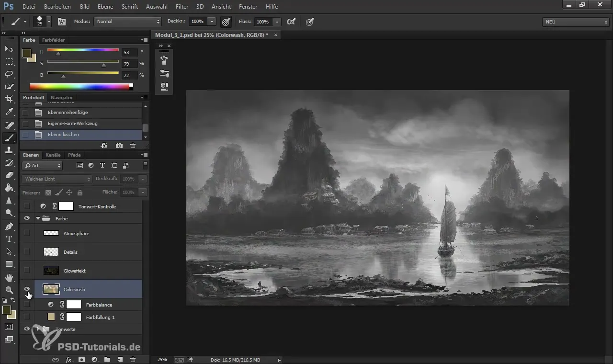Open the brush preset picker arrow
Screen dimensions: 613x364
(x=49, y=22)
